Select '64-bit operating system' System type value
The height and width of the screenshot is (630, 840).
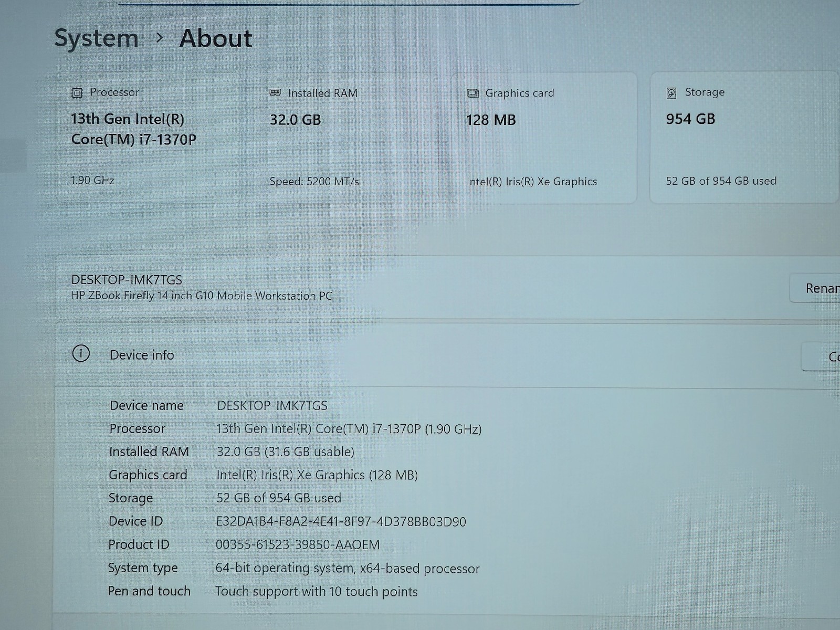[347, 568]
